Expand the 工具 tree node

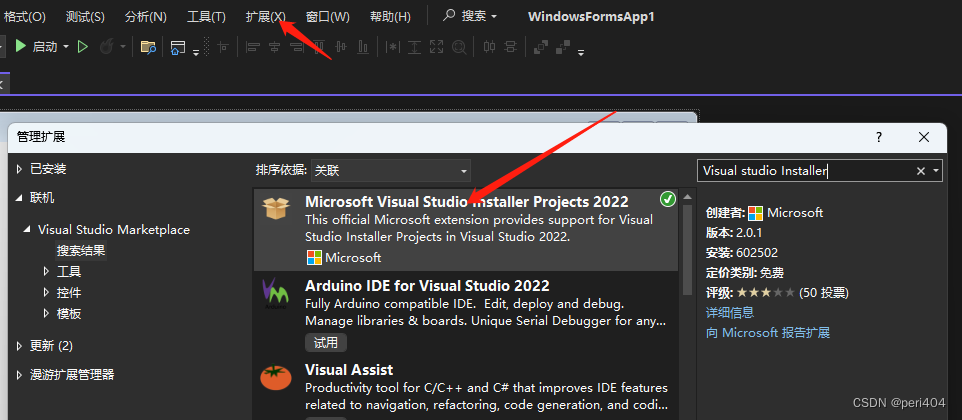(47, 271)
